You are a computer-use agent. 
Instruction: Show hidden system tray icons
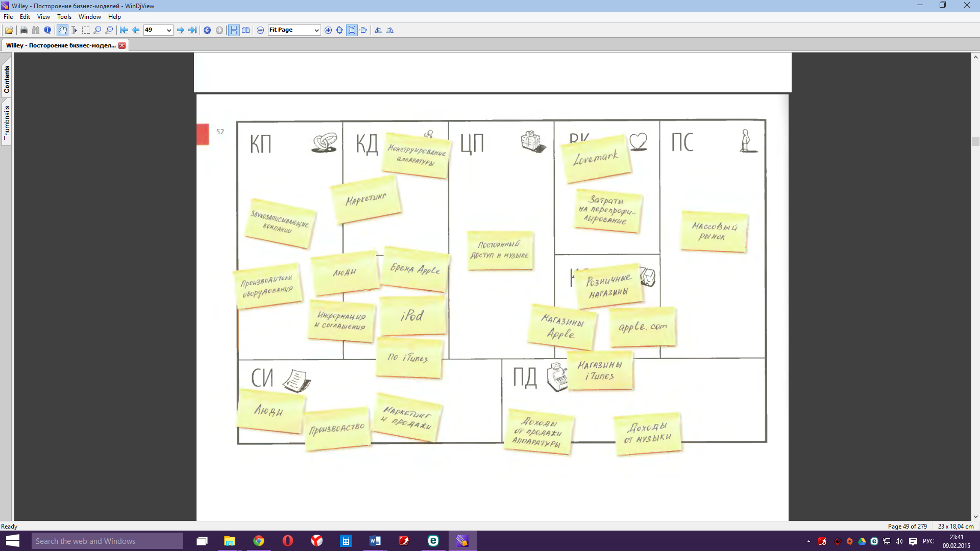tap(808, 541)
